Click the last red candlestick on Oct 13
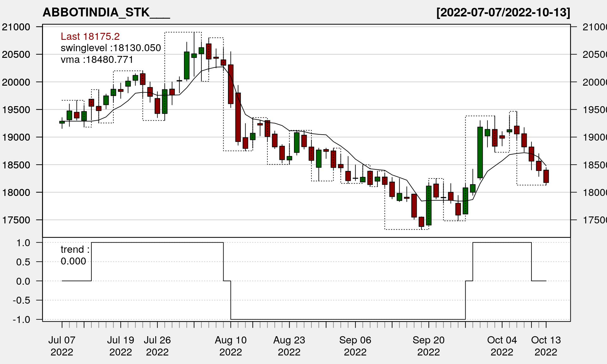 point(546,176)
